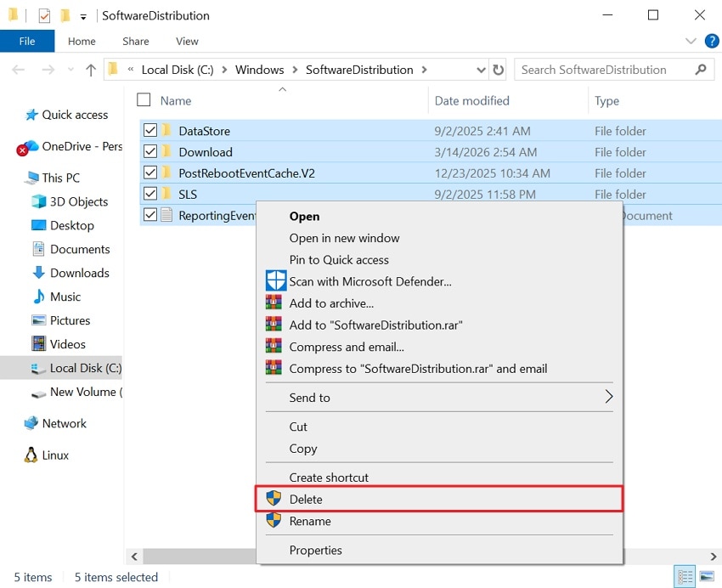The width and height of the screenshot is (722, 588).
Task: Refresh the SoftwareDistribution folder view
Action: (x=499, y=70)
